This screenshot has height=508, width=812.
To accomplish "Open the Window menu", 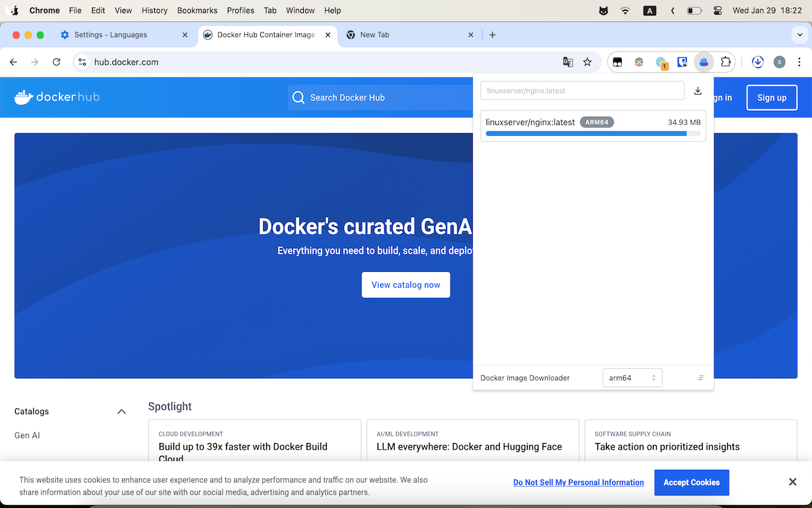I will click(301, 10).
